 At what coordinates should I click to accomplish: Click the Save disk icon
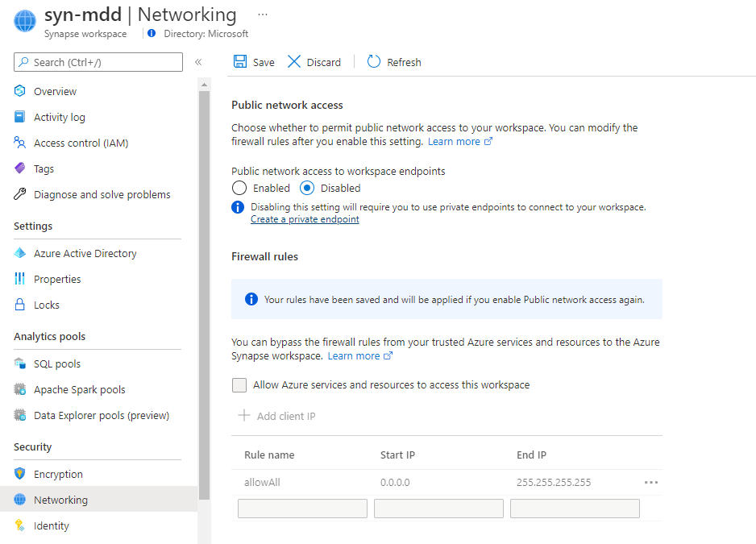pos(240,62)
